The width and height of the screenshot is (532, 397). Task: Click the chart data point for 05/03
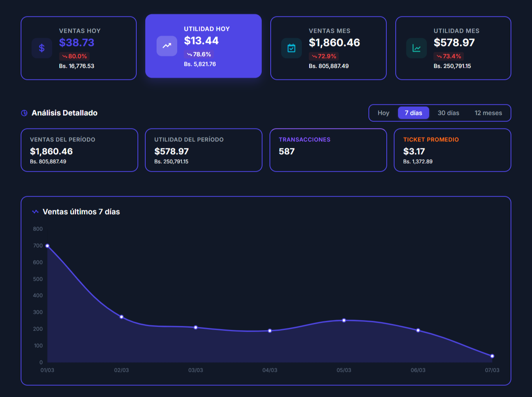(x=344, y=321)
